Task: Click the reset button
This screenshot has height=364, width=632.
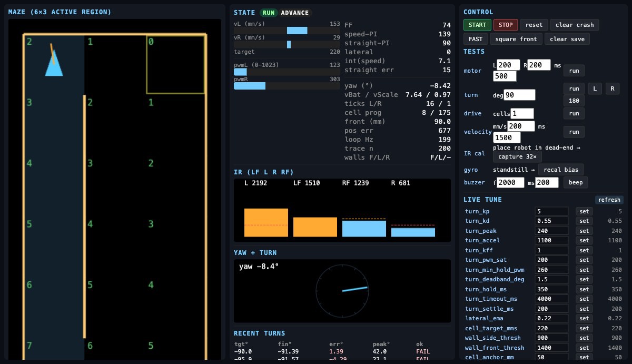Action: pos(534,25)
